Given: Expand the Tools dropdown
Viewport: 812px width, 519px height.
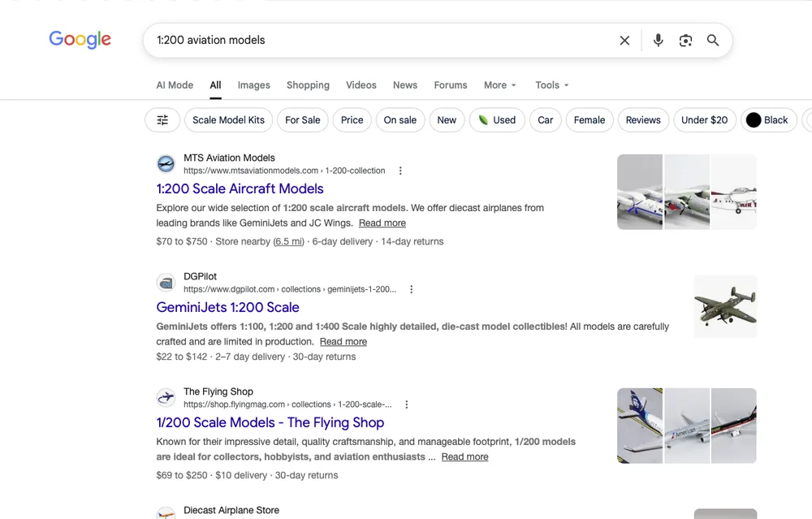Looking at the screenshot, I should pos(552,85).
